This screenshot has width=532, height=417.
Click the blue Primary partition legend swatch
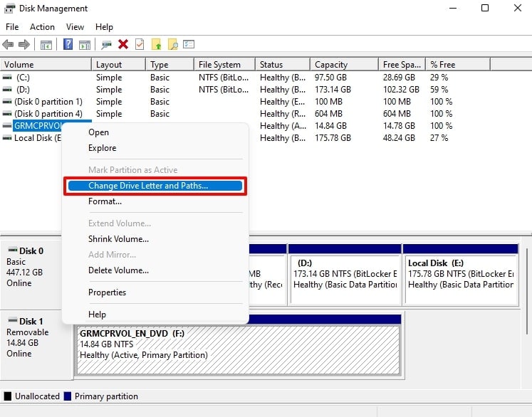coord(68,396)
